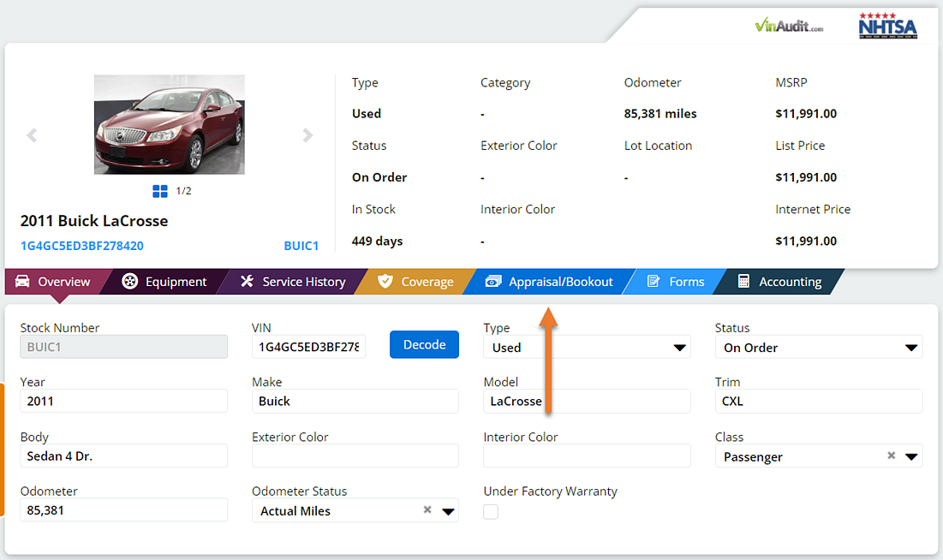This screenshot has height=560, width=943.
Task: Open the Class dropdown showing Passenger
Action: (911, 456)
